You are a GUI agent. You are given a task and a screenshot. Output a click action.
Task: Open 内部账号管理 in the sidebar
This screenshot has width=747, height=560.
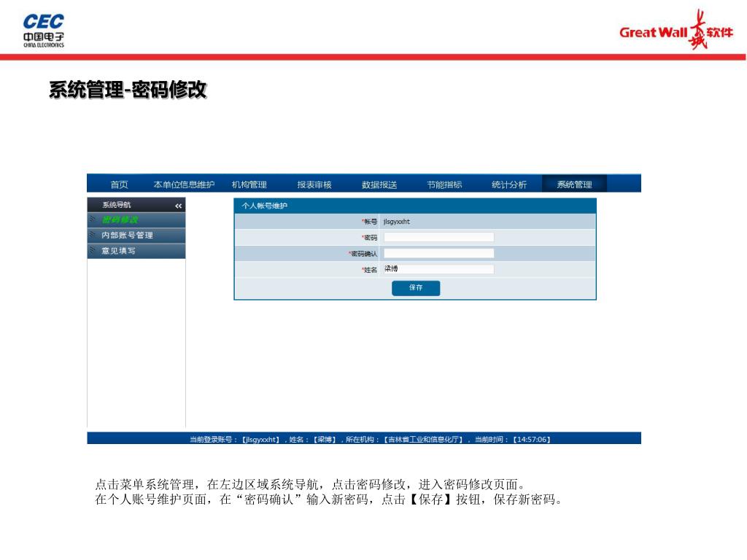click(127, 236)
